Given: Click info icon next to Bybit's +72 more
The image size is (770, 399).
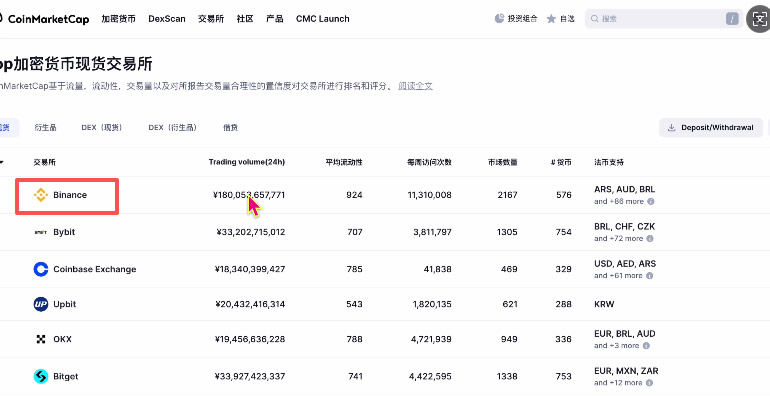Looking at the screenshot, I should tap(650, 239).
